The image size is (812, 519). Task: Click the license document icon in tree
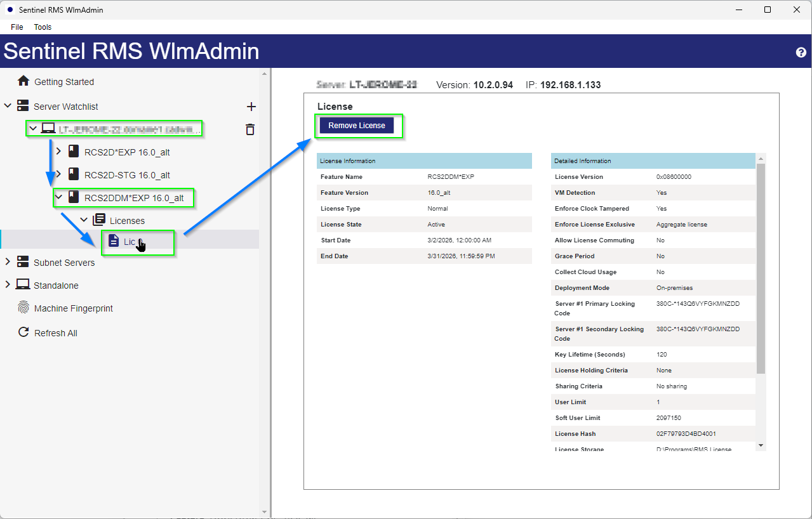(x=114, y=240)
